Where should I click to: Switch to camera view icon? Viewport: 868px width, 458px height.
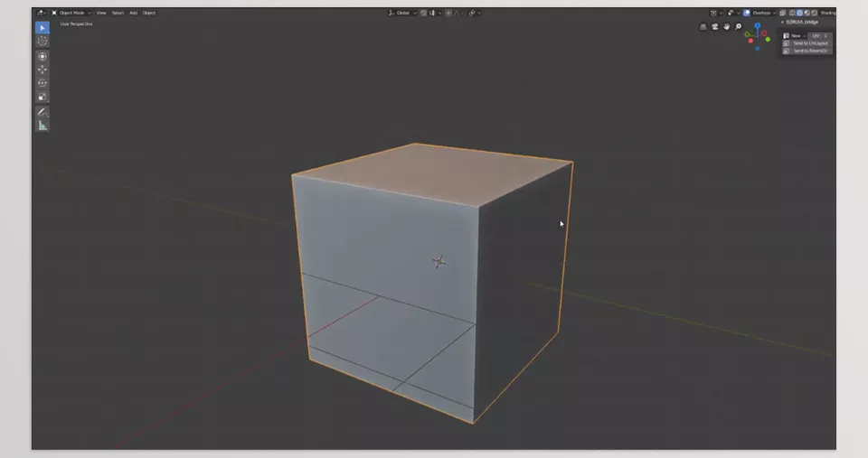714,26
